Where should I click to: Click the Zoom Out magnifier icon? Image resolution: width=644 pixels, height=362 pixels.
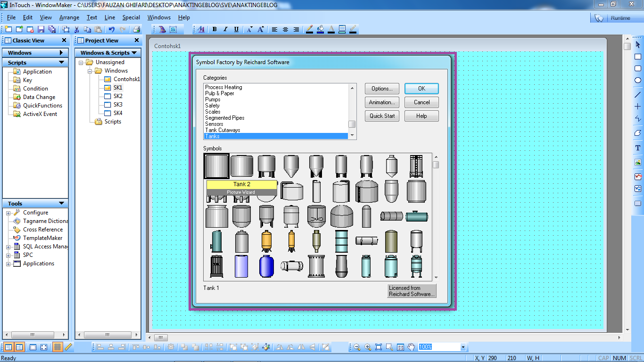(357, 347)
